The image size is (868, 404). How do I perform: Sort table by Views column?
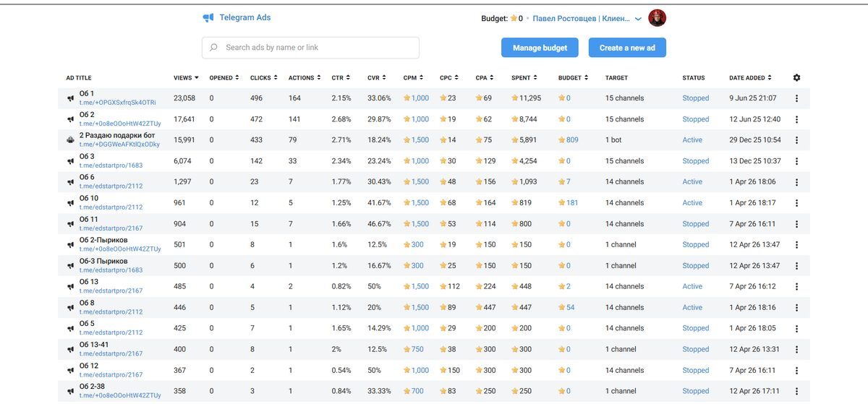point(186,78)
